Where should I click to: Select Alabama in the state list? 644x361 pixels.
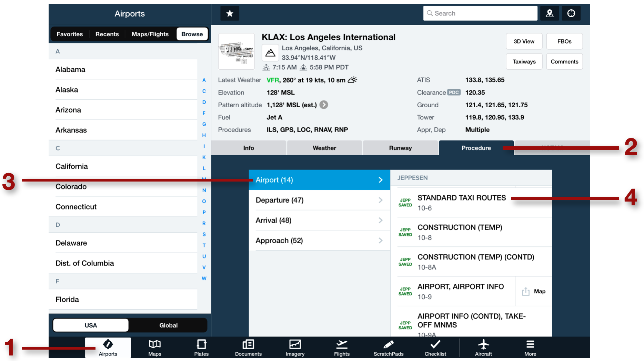123,69
